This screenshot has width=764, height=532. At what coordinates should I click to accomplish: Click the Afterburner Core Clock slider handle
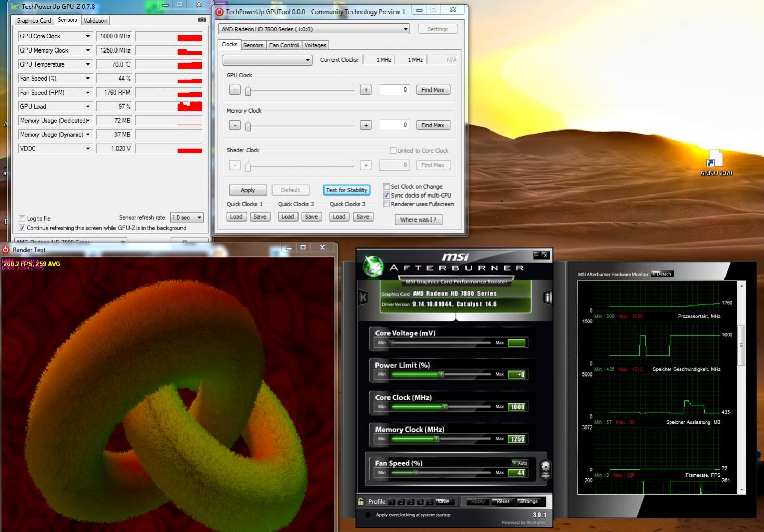[x=445, y=407]
